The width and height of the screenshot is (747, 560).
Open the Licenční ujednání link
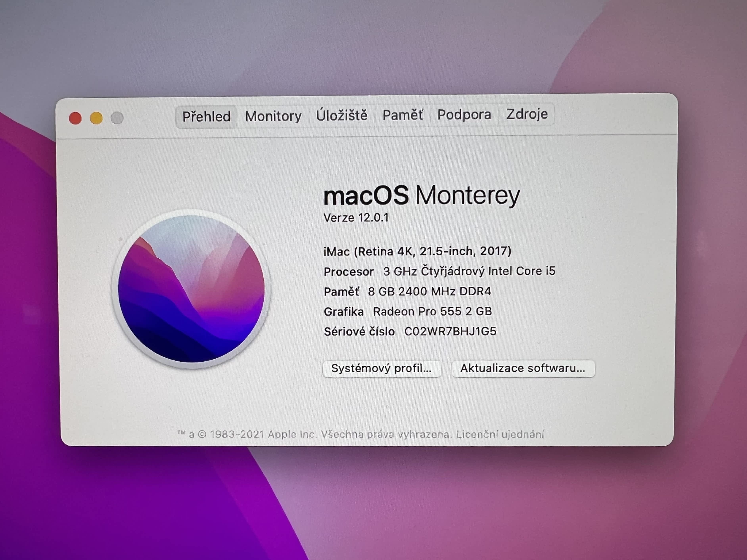(x=500, y=434)
